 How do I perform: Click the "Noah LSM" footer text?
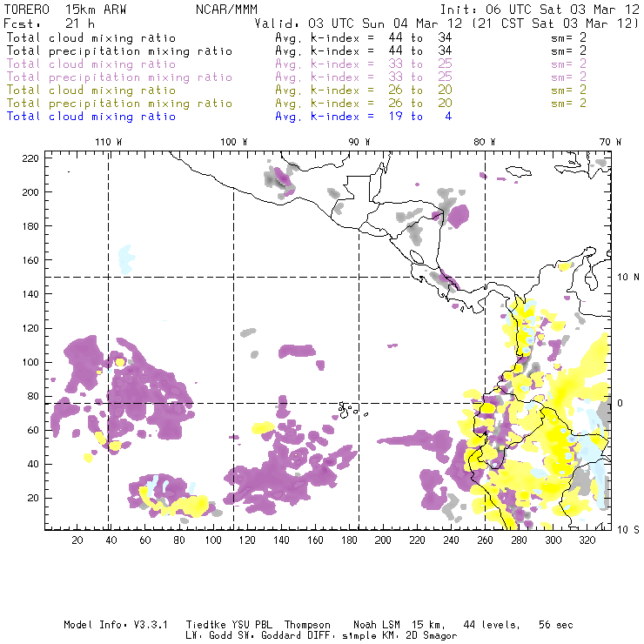[x=377, y=625]
